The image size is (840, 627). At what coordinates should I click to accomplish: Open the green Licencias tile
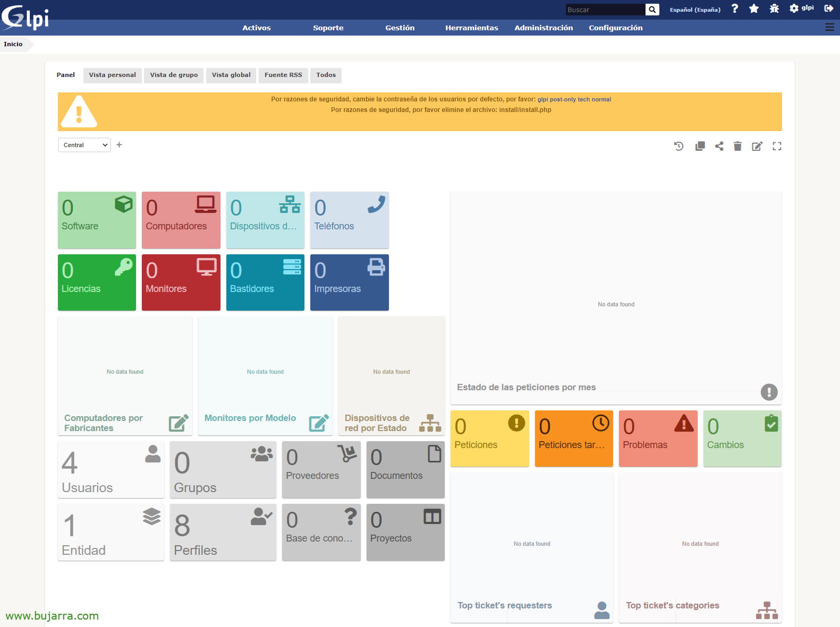pos(97,282)
